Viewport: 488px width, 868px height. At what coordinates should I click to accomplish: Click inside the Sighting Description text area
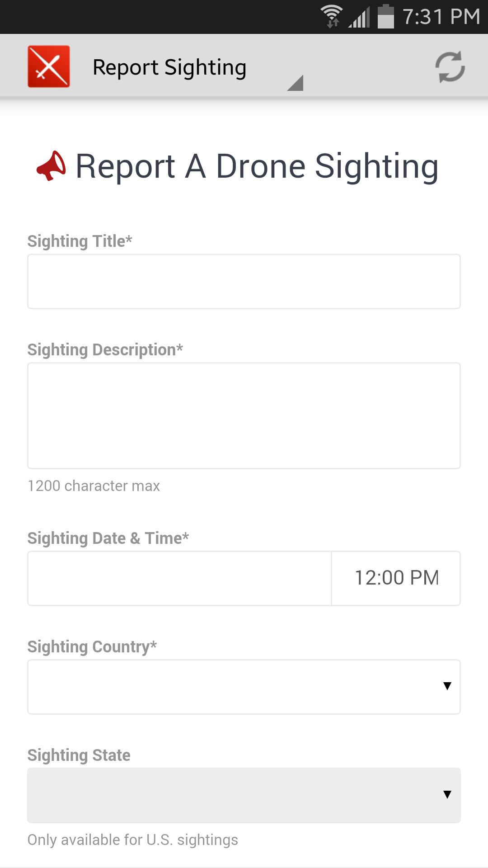[244, 415]
